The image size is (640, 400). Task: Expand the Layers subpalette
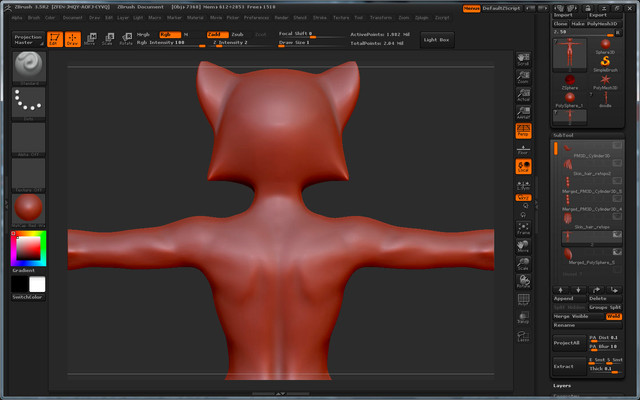pos(563,385)
